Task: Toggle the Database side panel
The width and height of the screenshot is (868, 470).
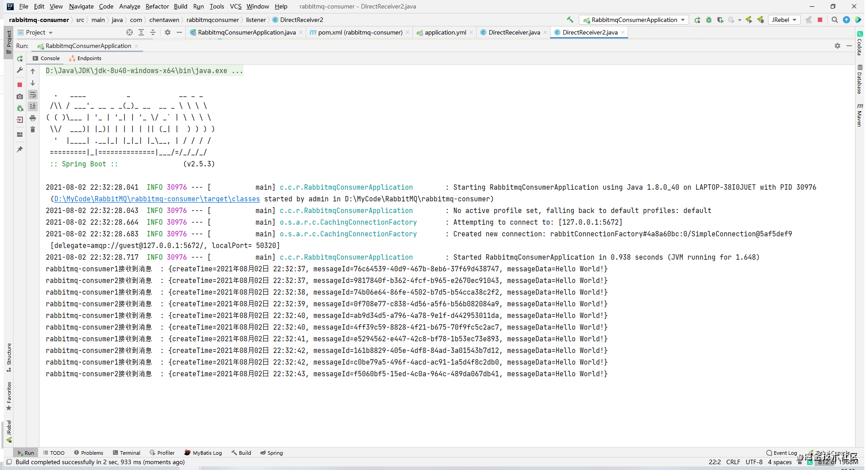Action: pyautogui.click(x=859, y=79)
